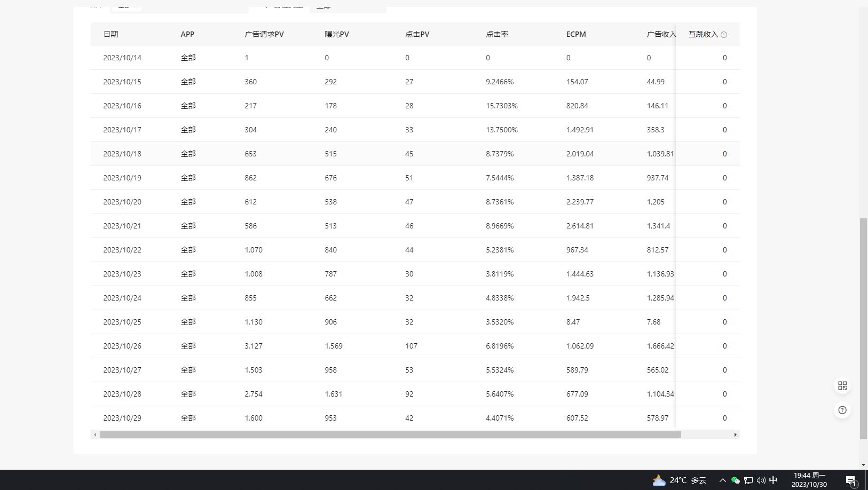Select the 2023/10/17 date cell

click(122, 130)
